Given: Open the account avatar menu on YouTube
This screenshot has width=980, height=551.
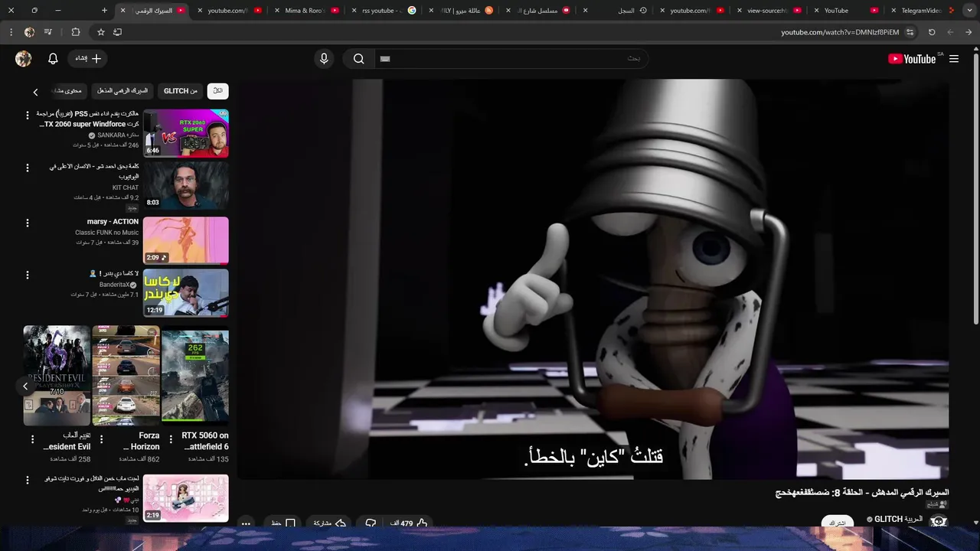Looking at the screenshot, I should pos(24,59).
